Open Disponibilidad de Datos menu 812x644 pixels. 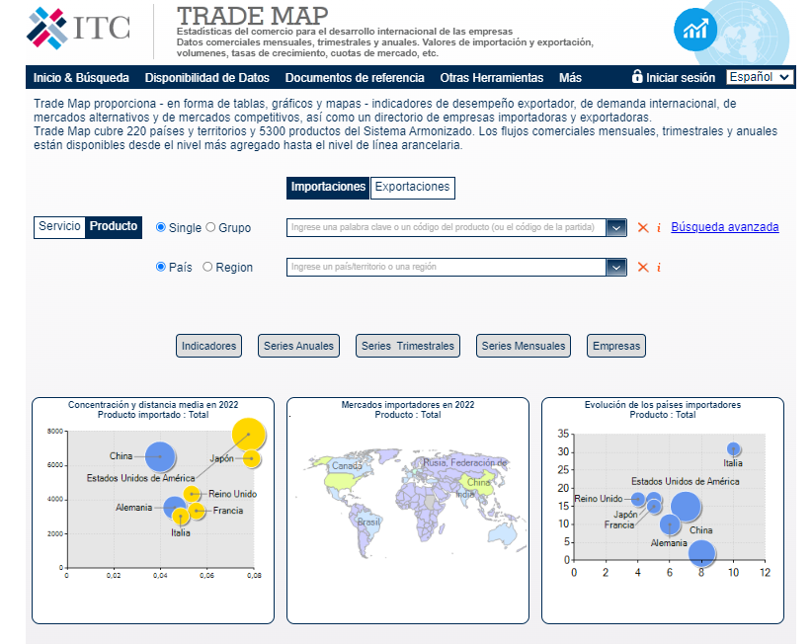(207, 78)
